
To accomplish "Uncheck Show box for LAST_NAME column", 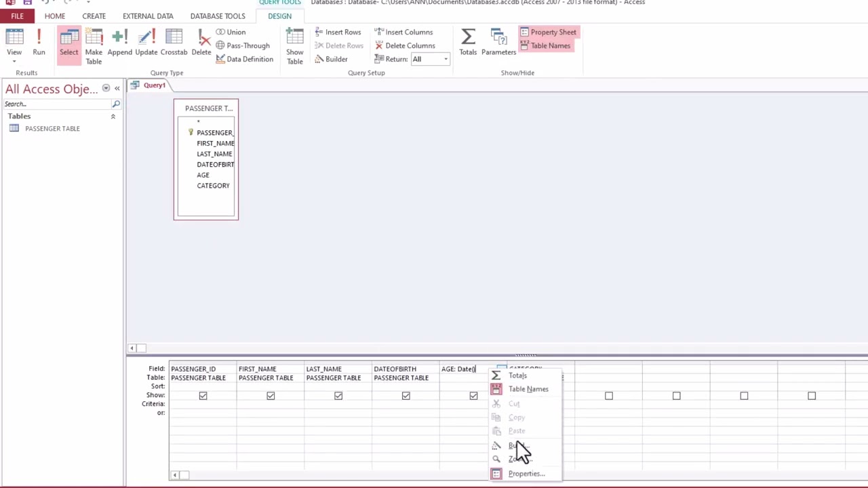I will pyautogui.click(x=338, y=396).
